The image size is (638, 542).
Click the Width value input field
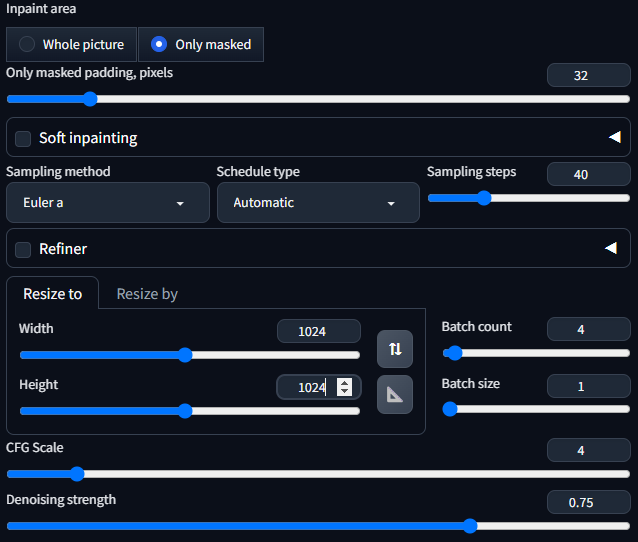[319, 331]
